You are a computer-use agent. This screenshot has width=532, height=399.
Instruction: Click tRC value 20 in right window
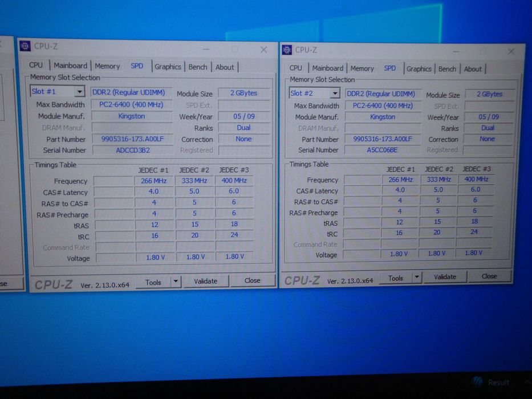[437, 232]
